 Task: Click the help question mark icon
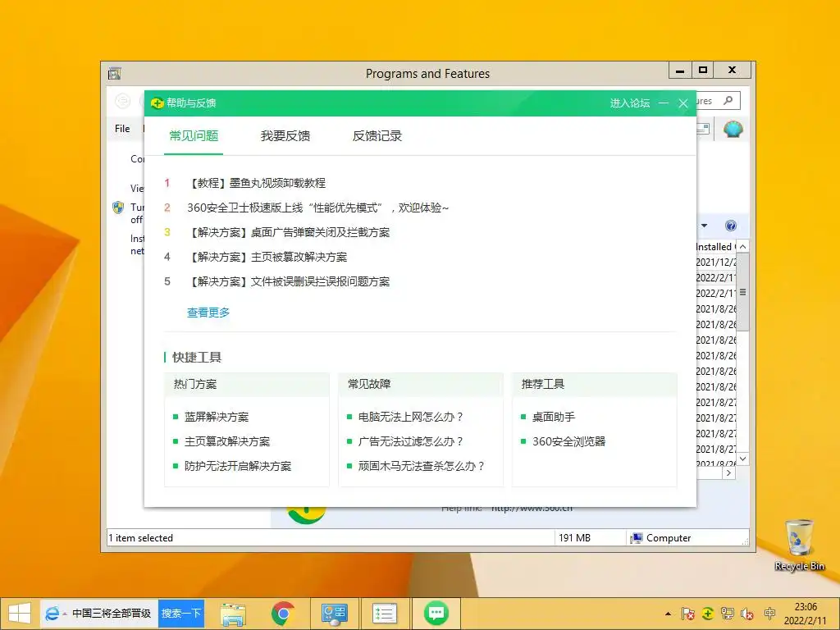(x=731, y=226)
